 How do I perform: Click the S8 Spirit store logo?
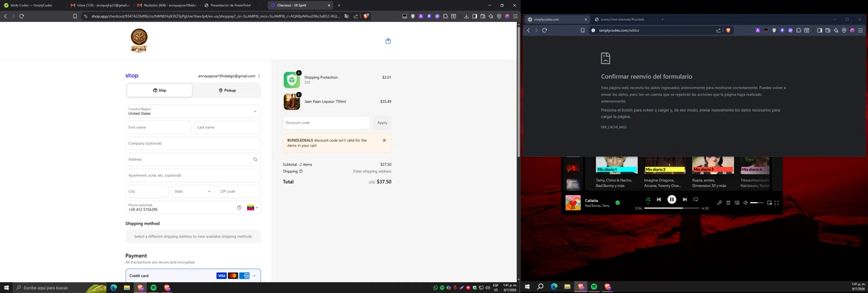(x=139, y=41)
